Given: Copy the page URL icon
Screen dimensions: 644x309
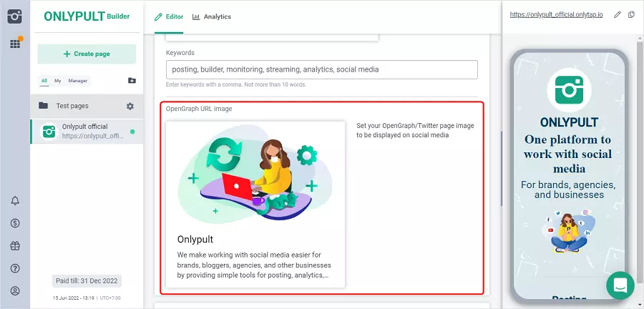Looking at the screenshot, I should coord(631,15).
